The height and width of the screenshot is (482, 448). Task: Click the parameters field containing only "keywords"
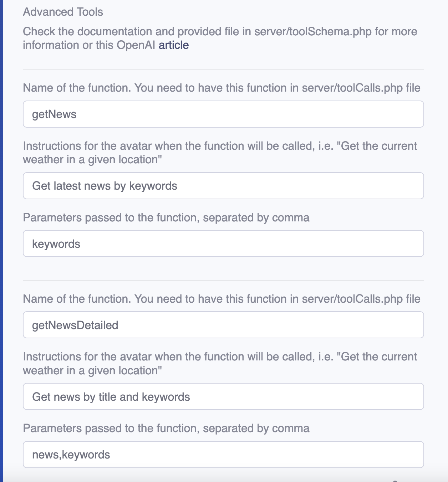pyautogui.click(x=223, y=244)
